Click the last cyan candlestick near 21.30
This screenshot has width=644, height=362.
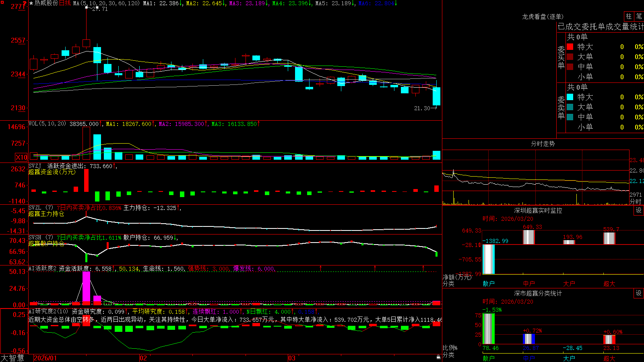pos(436,96)
